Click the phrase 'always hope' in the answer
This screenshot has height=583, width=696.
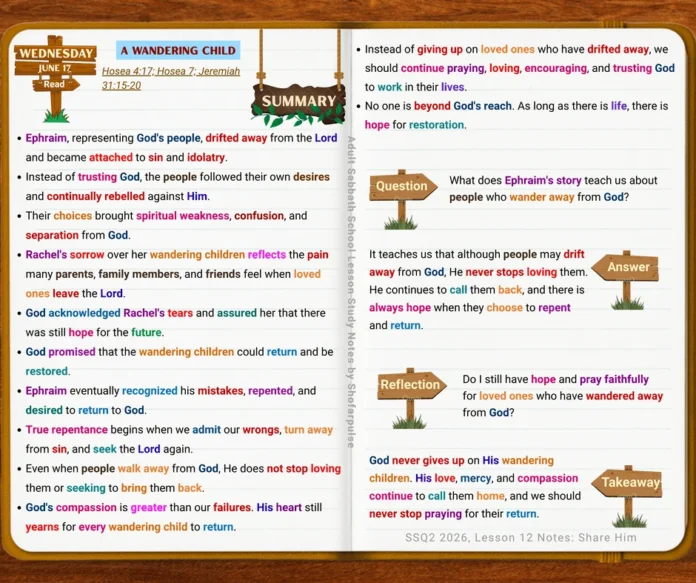[x=400, y=308]
